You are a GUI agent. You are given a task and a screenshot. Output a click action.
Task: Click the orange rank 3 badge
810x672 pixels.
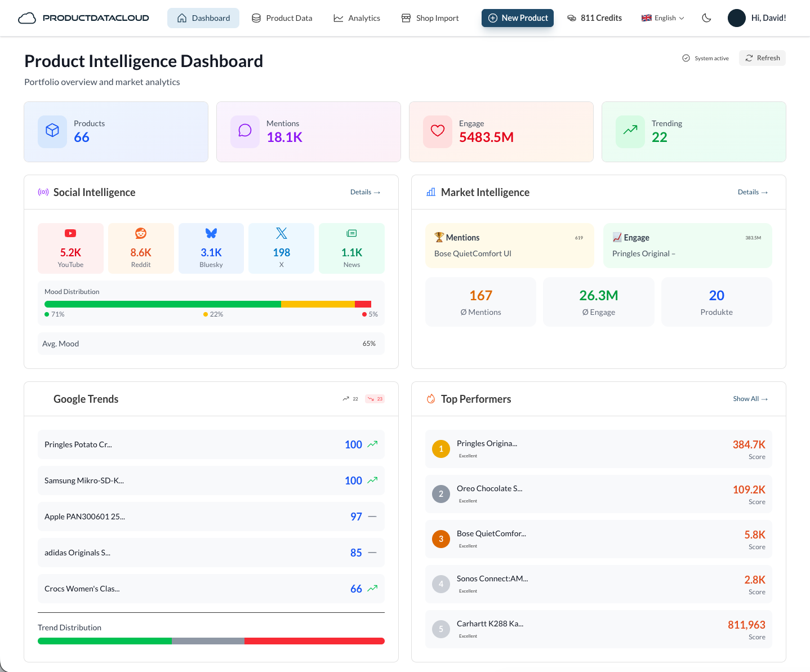[x=441, y=539]
